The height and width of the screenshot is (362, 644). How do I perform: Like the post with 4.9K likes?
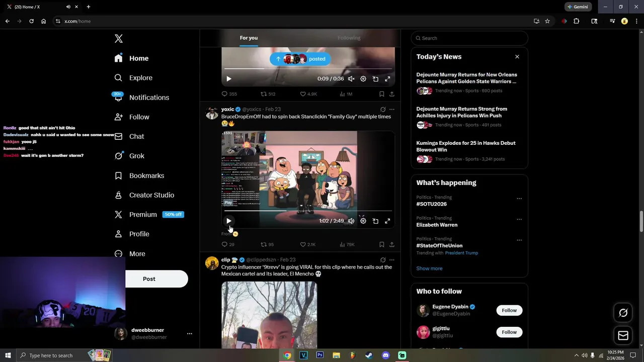point(308,94)
